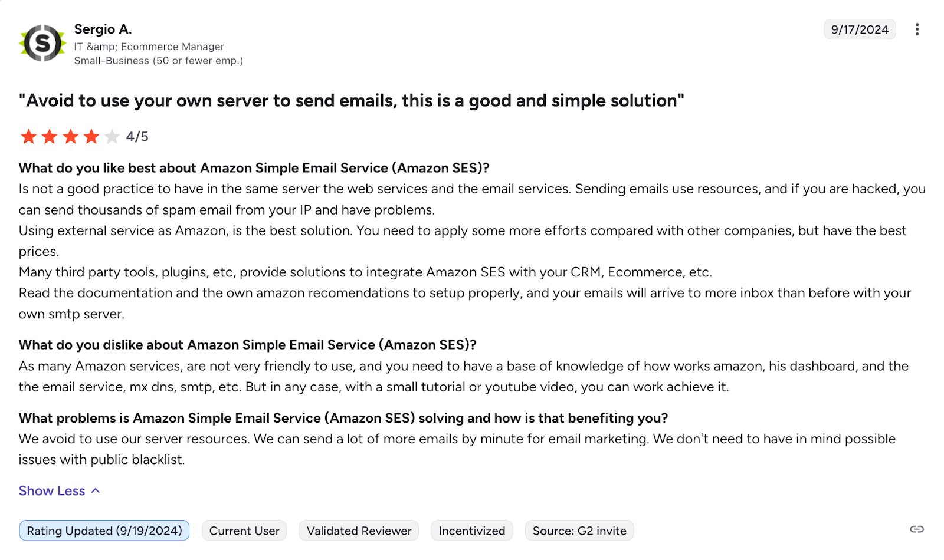
Task: Click the Source: G2 invite tag
Action: (579, 531)
